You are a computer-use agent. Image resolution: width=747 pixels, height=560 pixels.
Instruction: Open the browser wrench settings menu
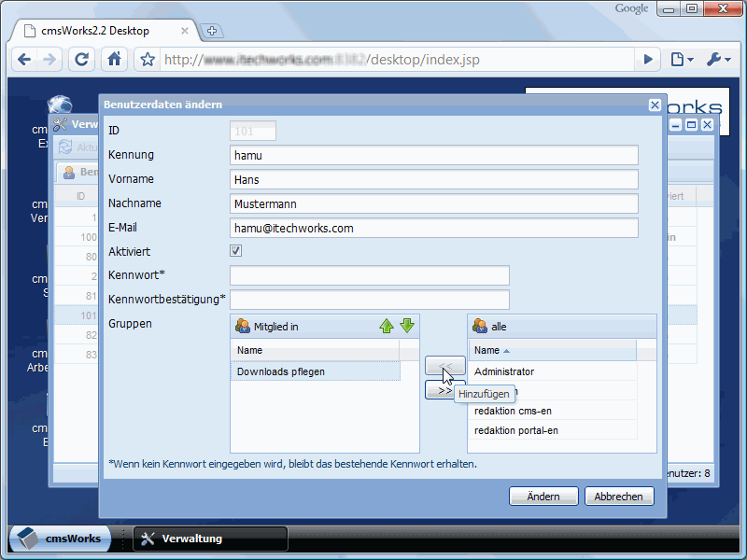[x=718, y=60]
